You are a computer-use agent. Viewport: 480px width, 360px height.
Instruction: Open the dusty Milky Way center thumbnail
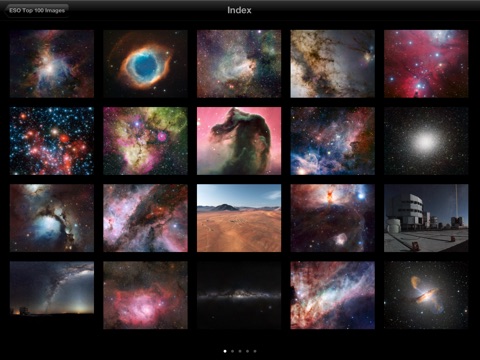click(x=332, y=64)
